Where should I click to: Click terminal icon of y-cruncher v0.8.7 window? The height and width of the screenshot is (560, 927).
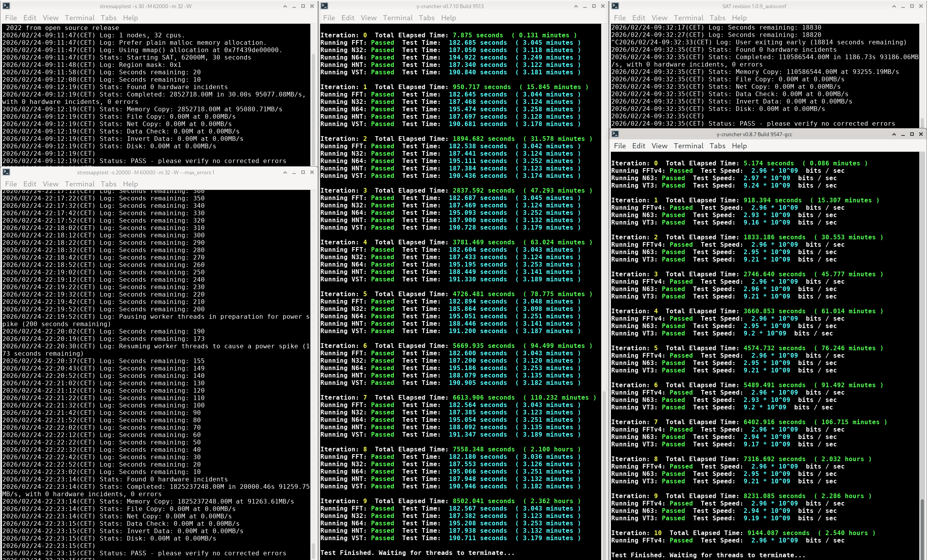click(x=615, y=134)
